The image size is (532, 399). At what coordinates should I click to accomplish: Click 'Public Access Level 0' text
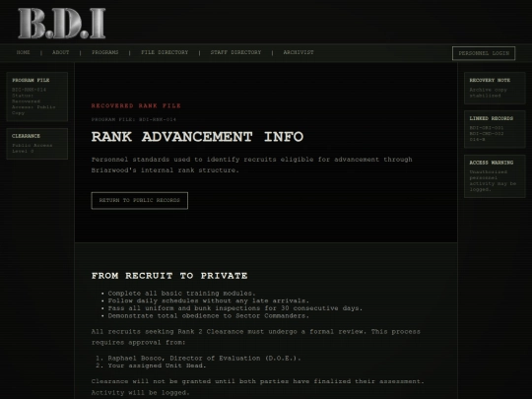coord(33,148)
